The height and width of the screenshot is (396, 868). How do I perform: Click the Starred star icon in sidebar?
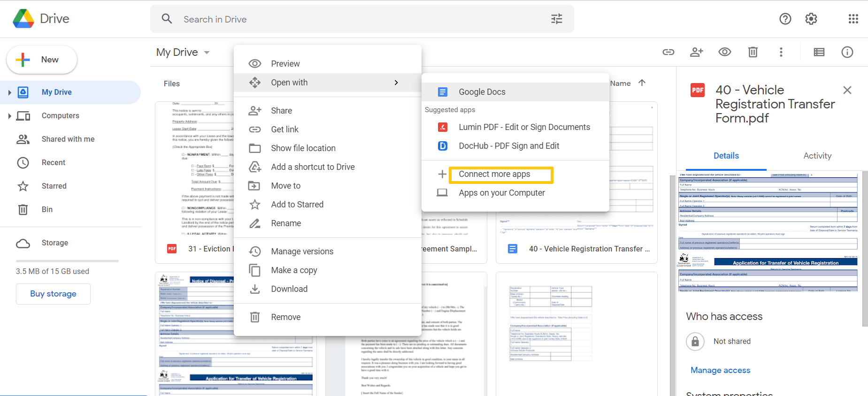pyautogui.click(x=23, y=186)
